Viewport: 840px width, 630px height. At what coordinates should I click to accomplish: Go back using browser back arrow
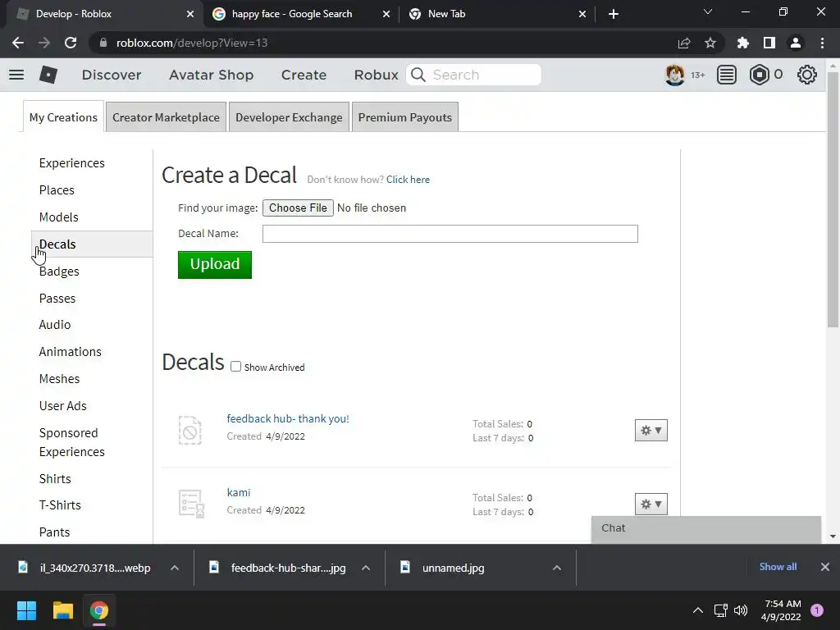pyautogui.click(x=18, y=43)
